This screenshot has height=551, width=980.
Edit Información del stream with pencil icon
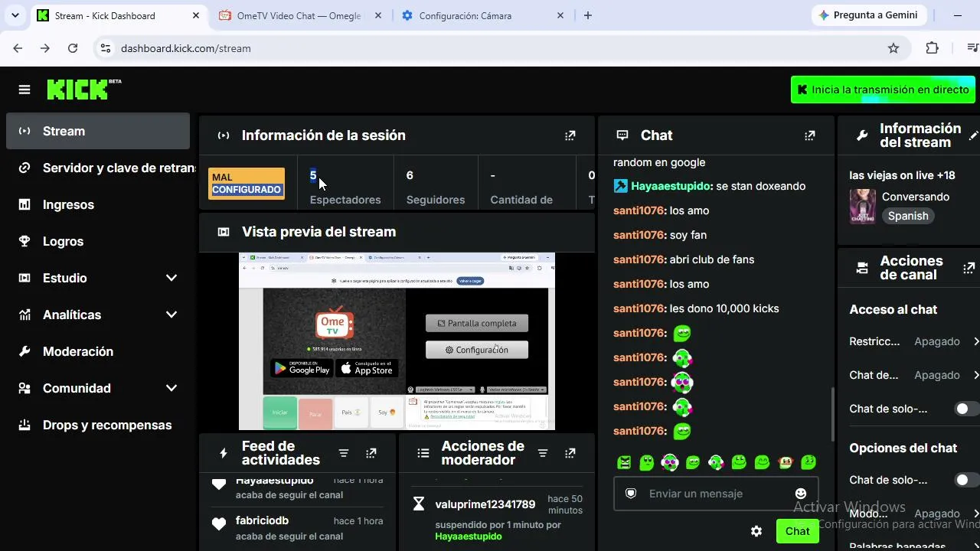click(x=973, y=135)
